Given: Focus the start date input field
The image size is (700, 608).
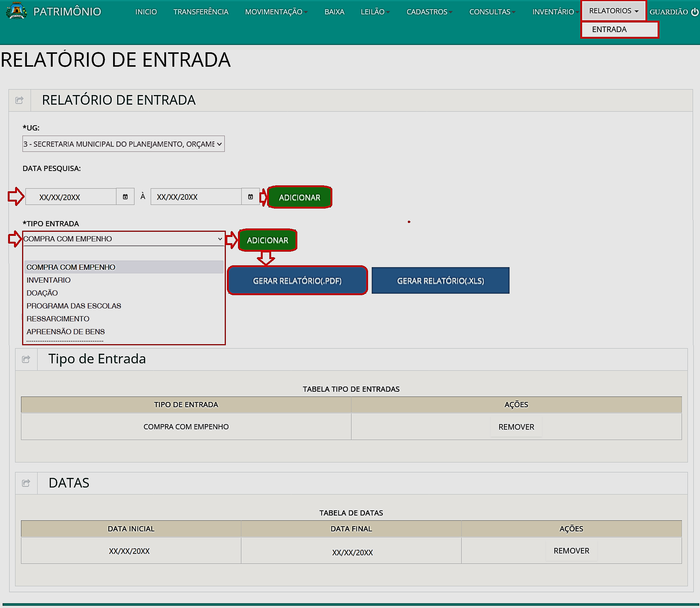Looking at the screenshot, I should click(71, 197).
